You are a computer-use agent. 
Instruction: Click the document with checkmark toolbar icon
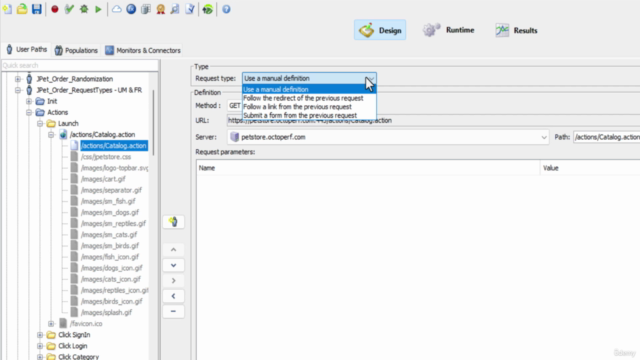[190, 9]
